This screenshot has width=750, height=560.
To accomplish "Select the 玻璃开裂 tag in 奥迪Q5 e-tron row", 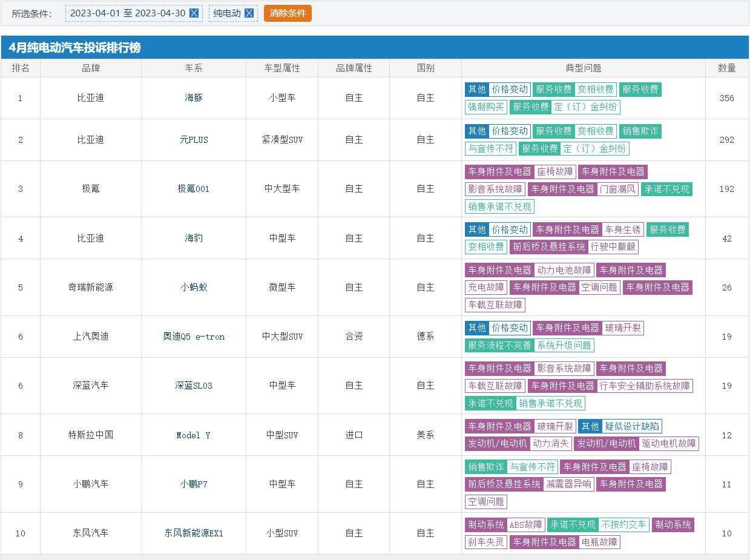I will coord(623,328).
